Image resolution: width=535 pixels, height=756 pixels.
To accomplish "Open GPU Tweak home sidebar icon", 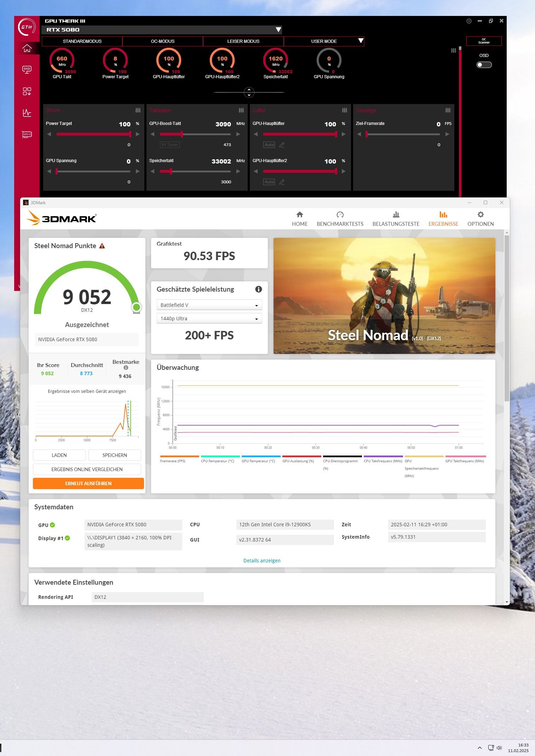I will pos(27,48).
